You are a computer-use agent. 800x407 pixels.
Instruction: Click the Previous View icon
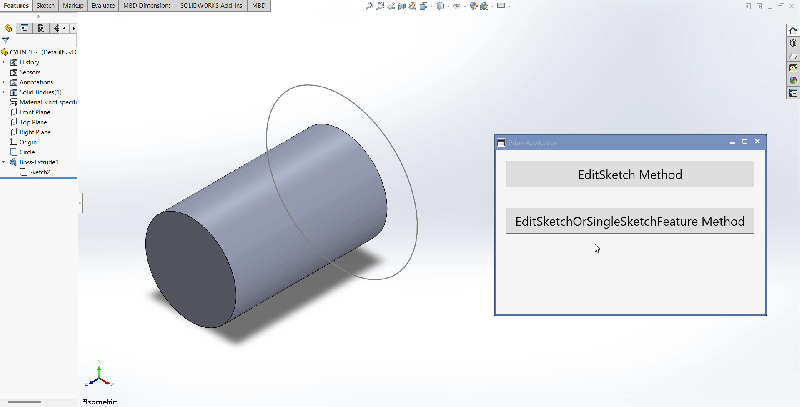point(391,6)
